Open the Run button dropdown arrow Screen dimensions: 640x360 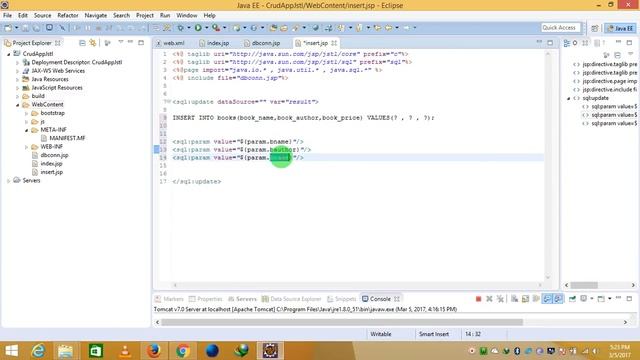coord(206,28)
